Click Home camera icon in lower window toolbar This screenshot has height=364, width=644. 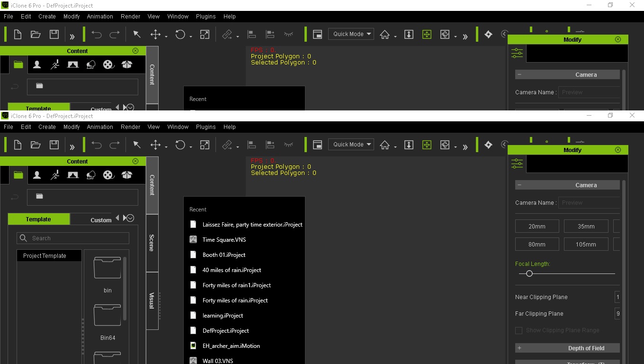click(x=385, y=145)
